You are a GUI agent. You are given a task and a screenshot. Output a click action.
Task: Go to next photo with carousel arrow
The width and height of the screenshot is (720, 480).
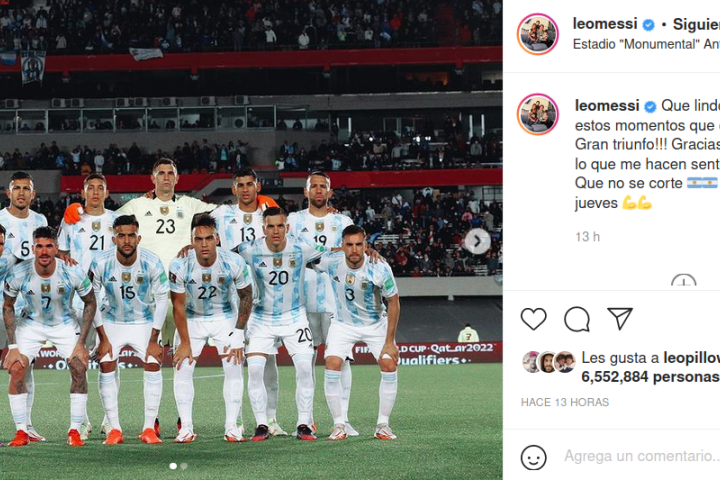pos(477,241)
